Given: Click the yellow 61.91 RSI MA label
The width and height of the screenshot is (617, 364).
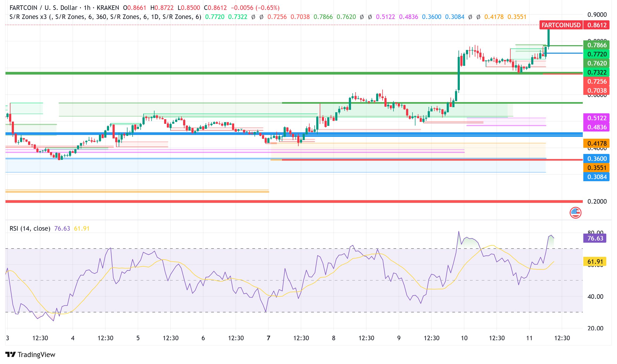Looking at the screenshot, I should (x=595, y=261).
